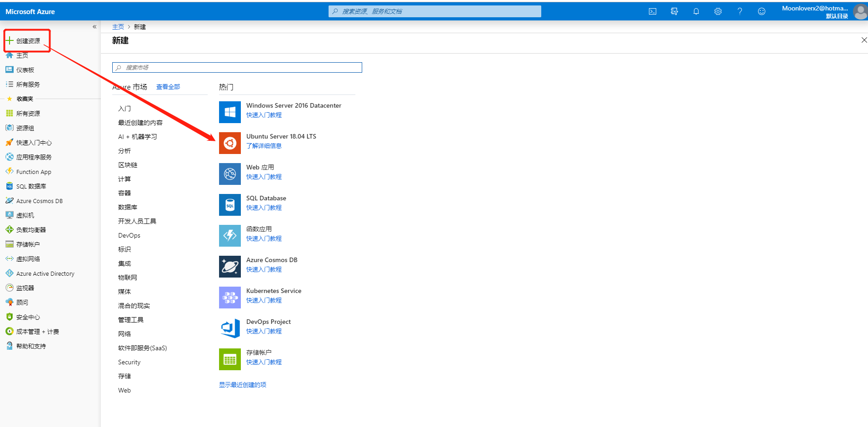Open 所有资源 in the sidebar
Viewport: 868px width, 427px height.
point(28,114)
